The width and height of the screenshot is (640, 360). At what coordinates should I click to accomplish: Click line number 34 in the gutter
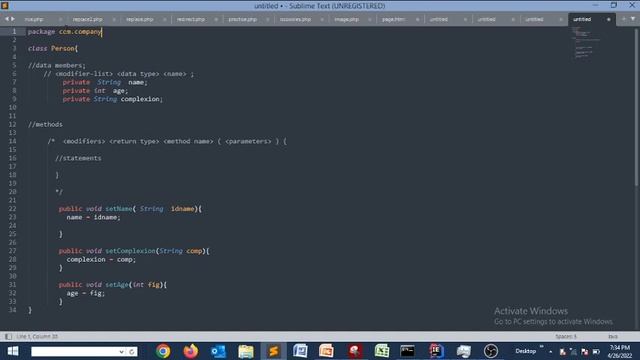13,310
